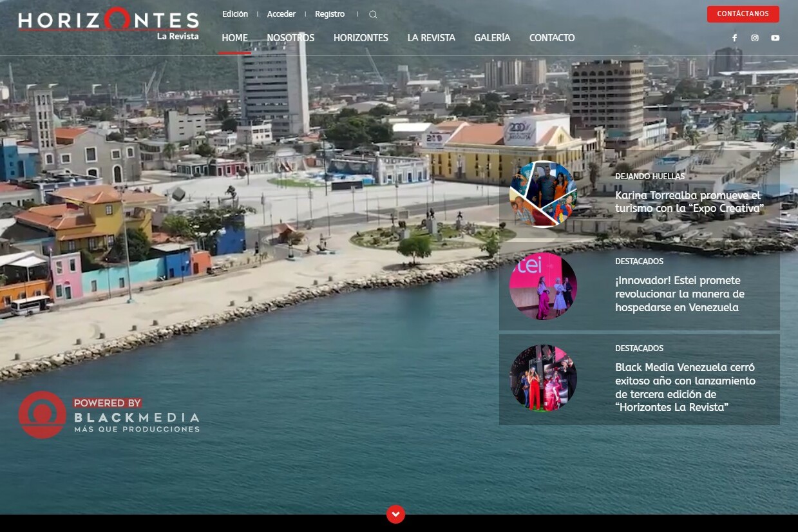Click the Karina Torrealba article circular thumbnail
Image resolution: width=798 pixels, height=532 pixels.
point(543,194)
